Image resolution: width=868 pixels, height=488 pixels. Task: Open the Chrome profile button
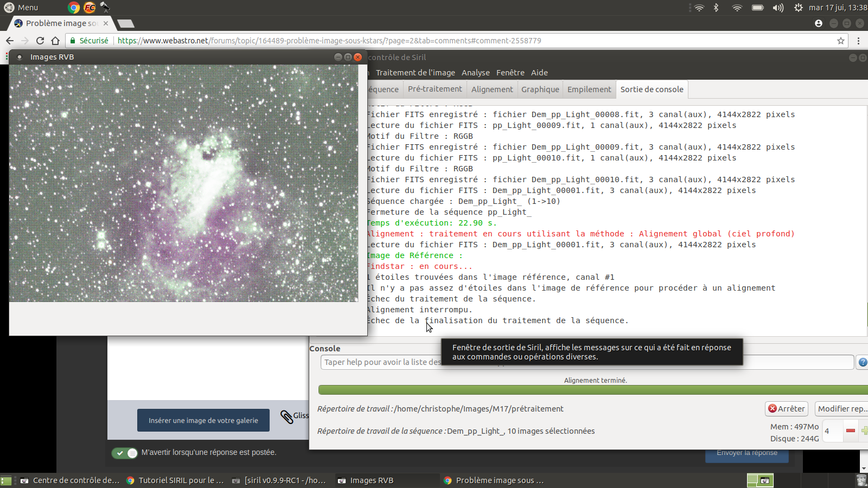819,23
